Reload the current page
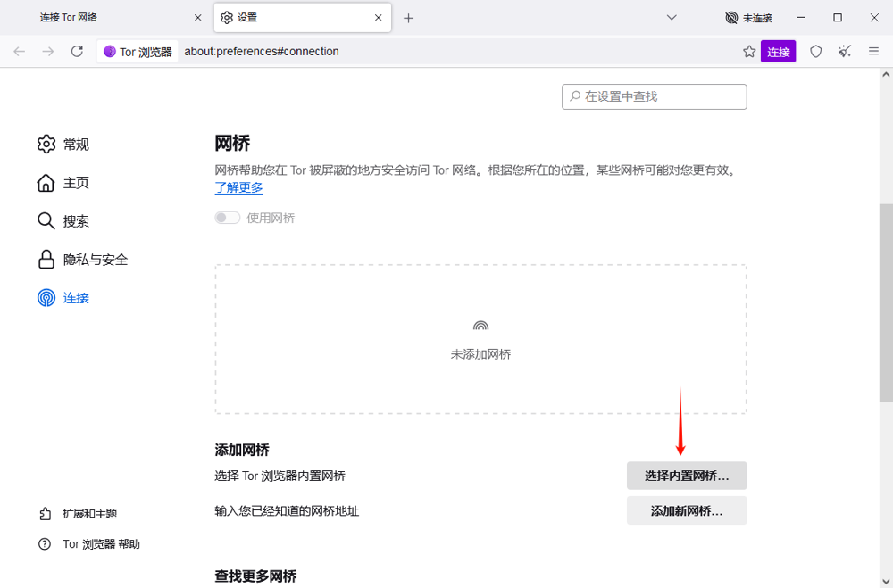893x588 pixels. point(77,52)
